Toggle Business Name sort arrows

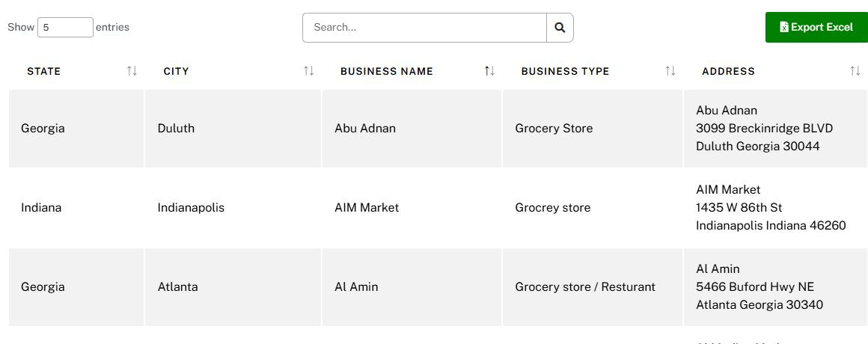coord(489,71)
